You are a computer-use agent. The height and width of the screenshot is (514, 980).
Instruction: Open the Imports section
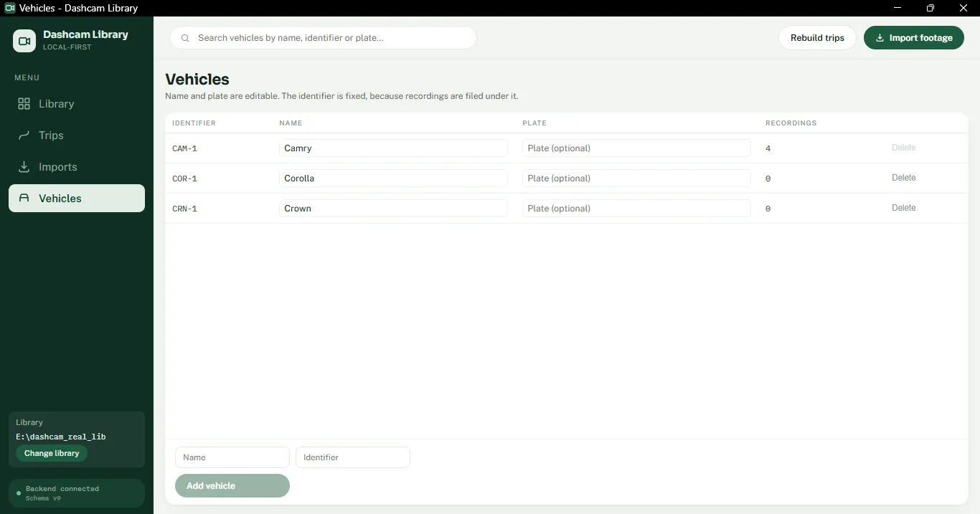[77, 167]
